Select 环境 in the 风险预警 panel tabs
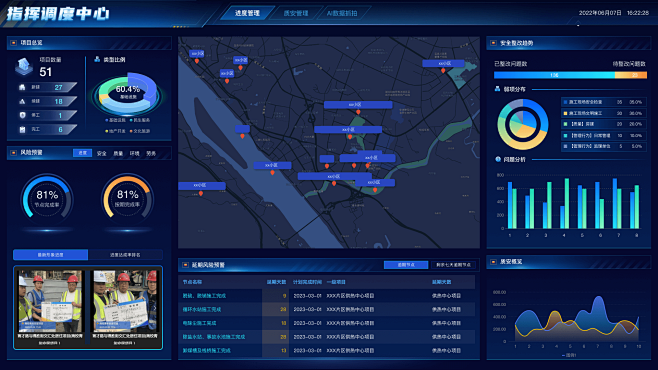 tap(134, 154)
